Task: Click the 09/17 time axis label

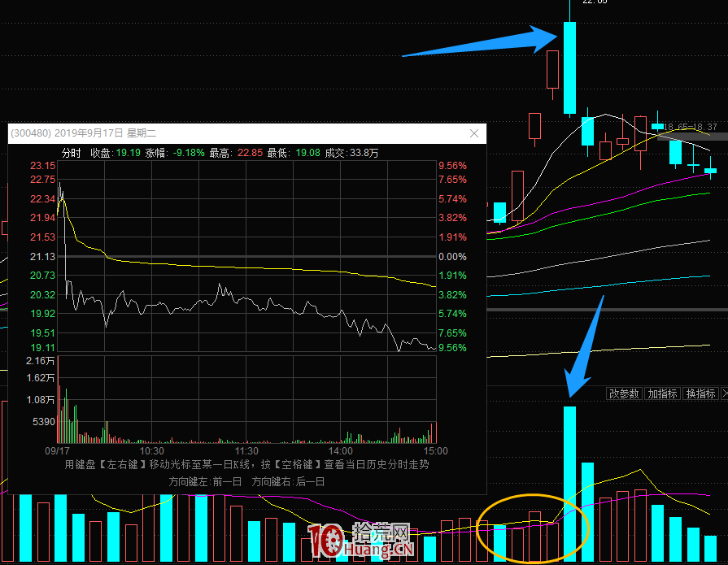Action: (57, 451)
